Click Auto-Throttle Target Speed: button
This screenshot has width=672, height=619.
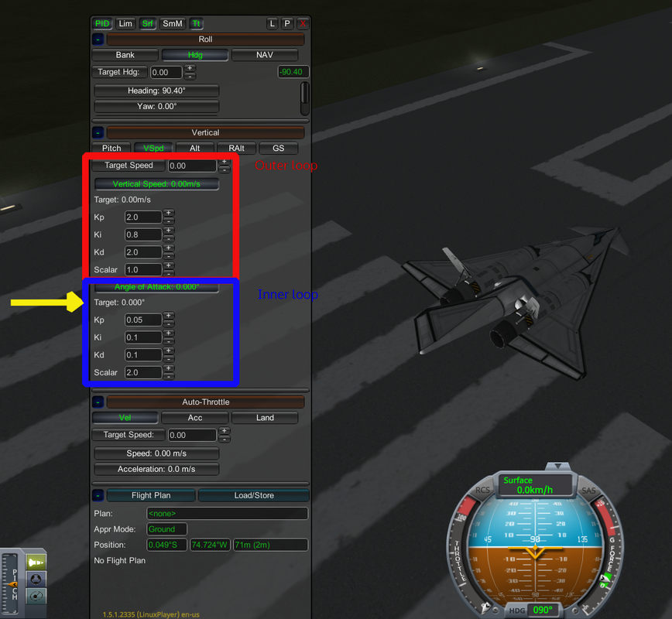click(129, 435)
